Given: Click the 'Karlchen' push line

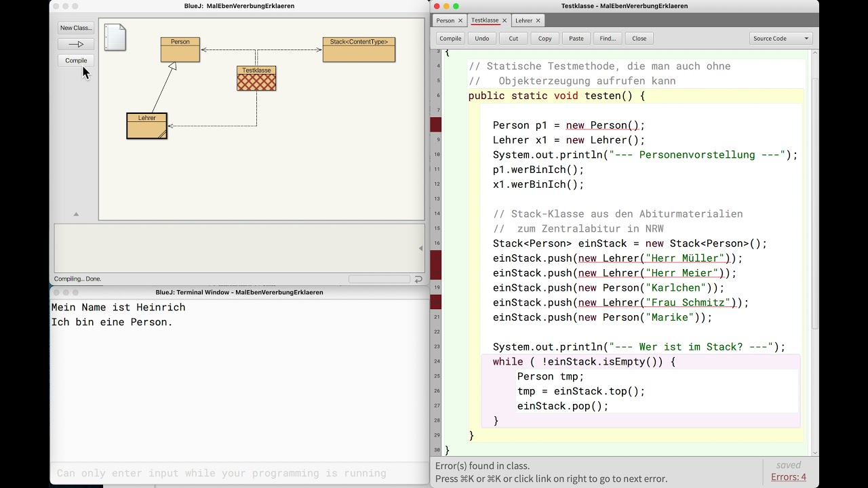Looking at the screenshot, I should [x=608, y=288].
